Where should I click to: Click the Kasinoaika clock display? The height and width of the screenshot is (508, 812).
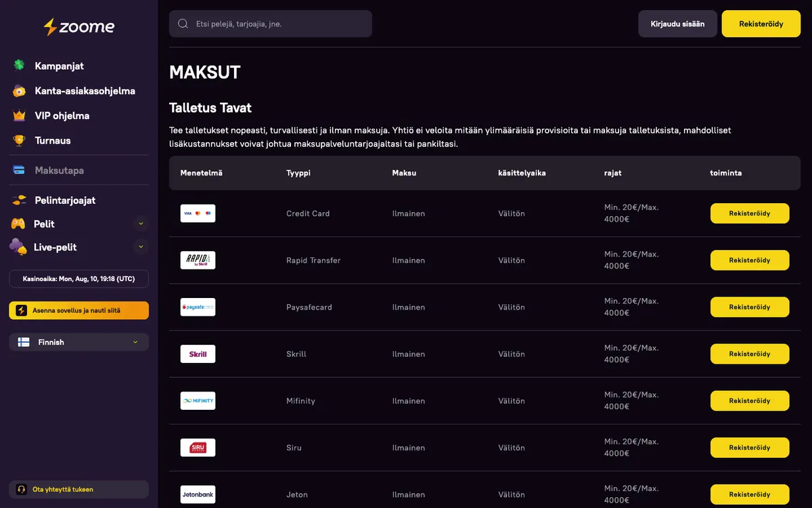(78, 278)
